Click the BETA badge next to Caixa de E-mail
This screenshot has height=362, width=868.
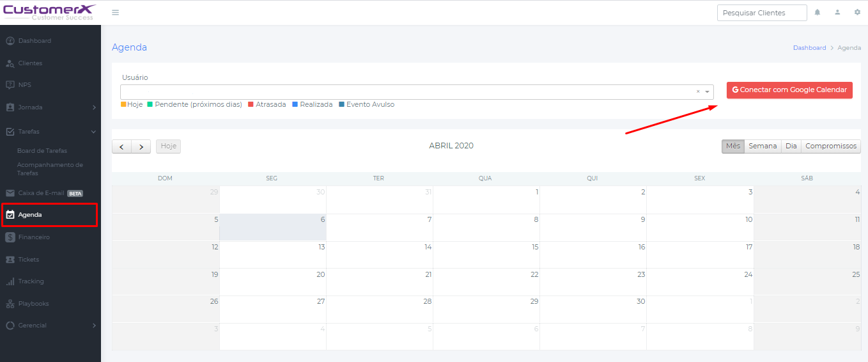(75, 193)
